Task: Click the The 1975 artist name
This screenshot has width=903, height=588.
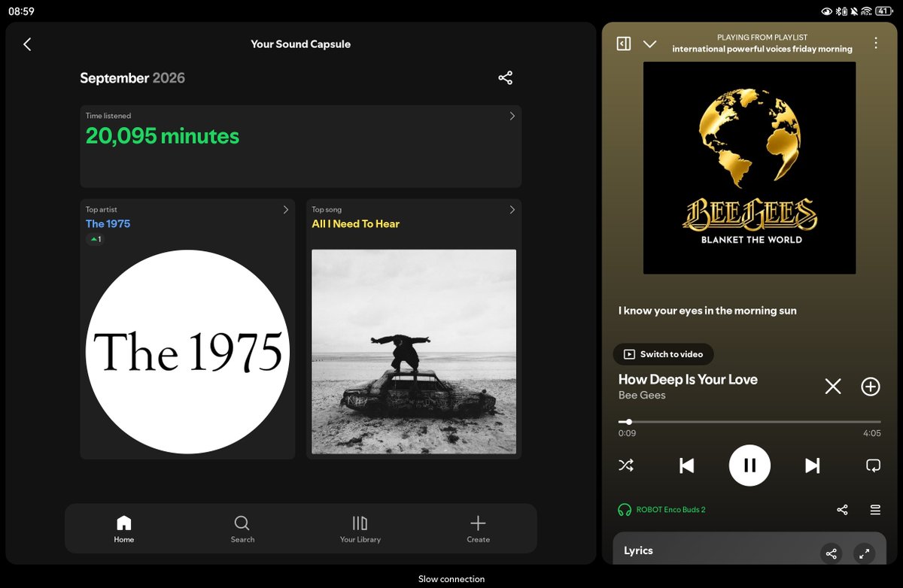Action: coord(108,223)
